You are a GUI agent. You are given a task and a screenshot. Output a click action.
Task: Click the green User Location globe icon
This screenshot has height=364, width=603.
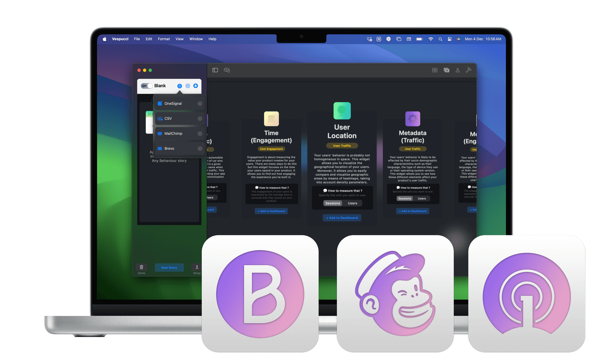coord(342,111)
